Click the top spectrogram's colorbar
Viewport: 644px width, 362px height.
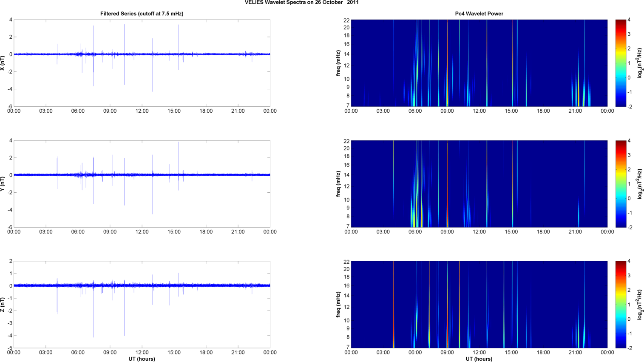tap(621, 63)
